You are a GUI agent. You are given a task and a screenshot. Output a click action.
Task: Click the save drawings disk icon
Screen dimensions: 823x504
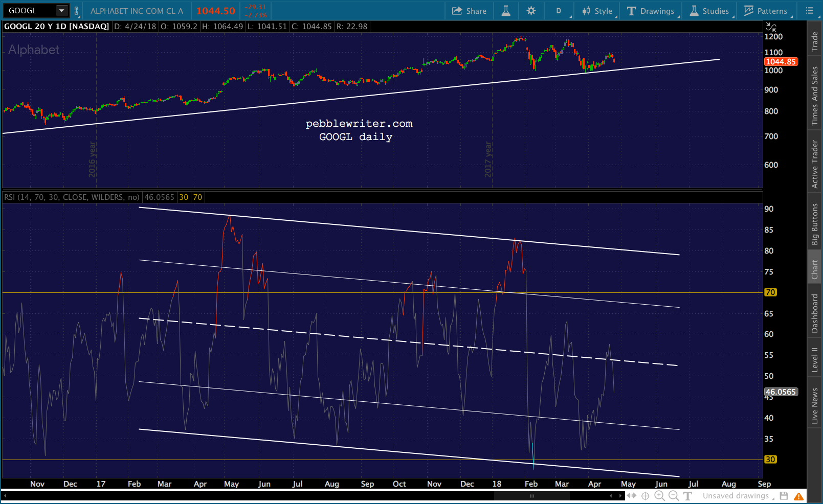point(784,496)
